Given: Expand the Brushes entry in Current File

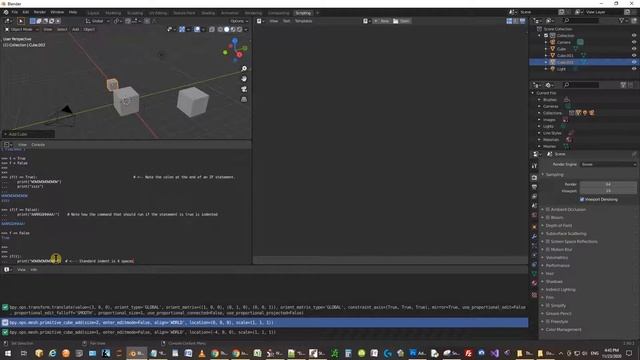Looking at the screenshot, I should (x=540, y=100).
